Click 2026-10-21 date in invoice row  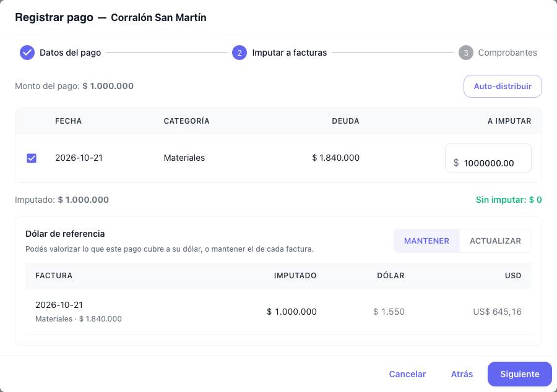pyautogui.click(x=79, y=158)
